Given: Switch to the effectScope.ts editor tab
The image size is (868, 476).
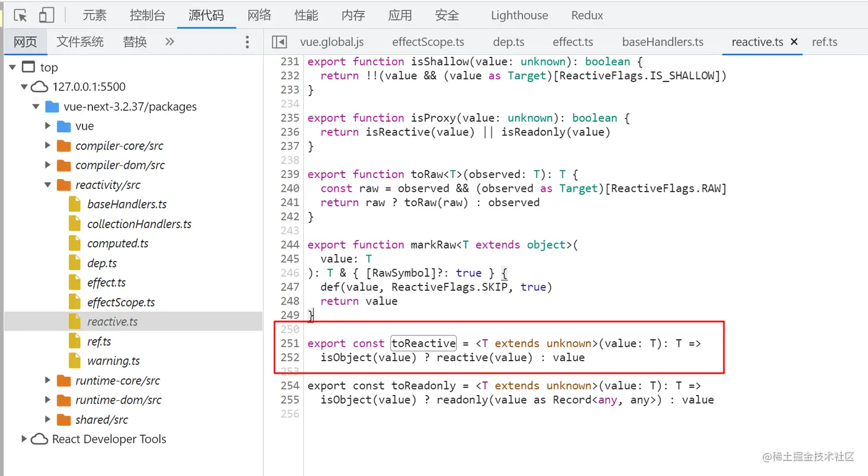Looking at the screenshot, I should point(428,42).
